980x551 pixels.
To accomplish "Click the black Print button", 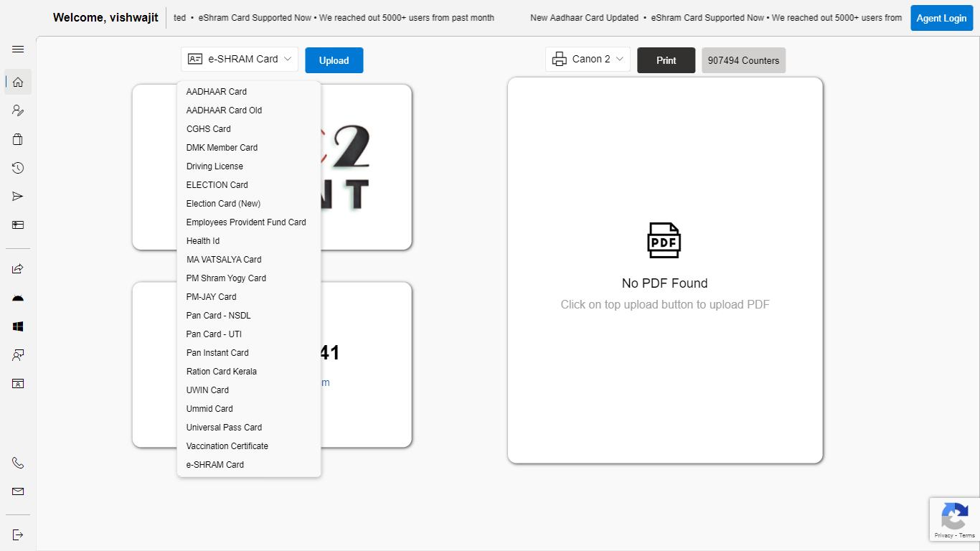I will (666, 60).
